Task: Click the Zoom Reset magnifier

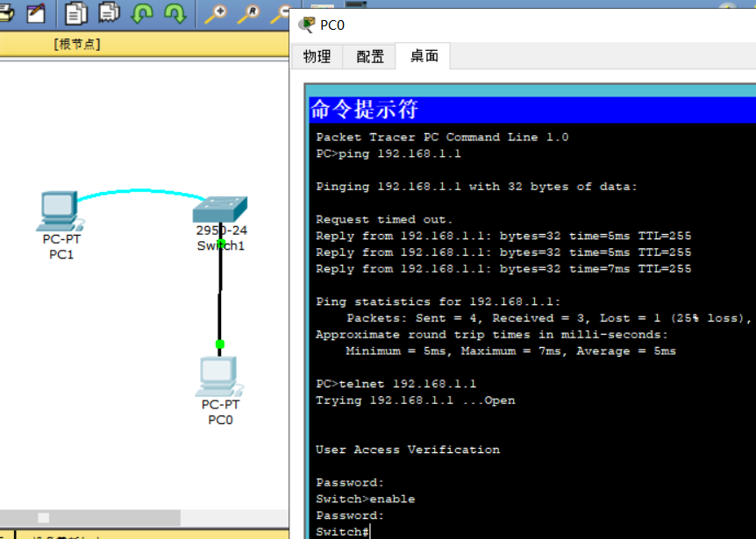Action: click(x=249, y=13)
